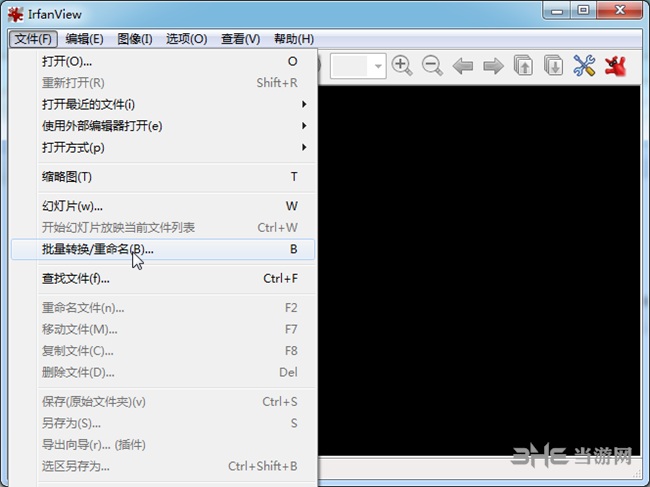Click the greyed 重新打开(R) entry
Viewport: 650px width, 487px height.
163,83
